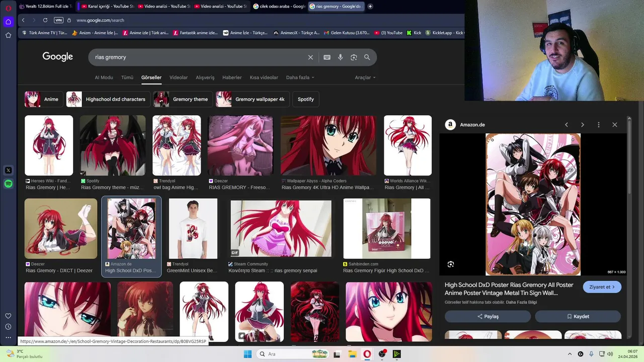Viewport: 644px width, 362px height.
Task: Click the Ziyaret et button
Action: pyautogui.click(x=602, y=287)
